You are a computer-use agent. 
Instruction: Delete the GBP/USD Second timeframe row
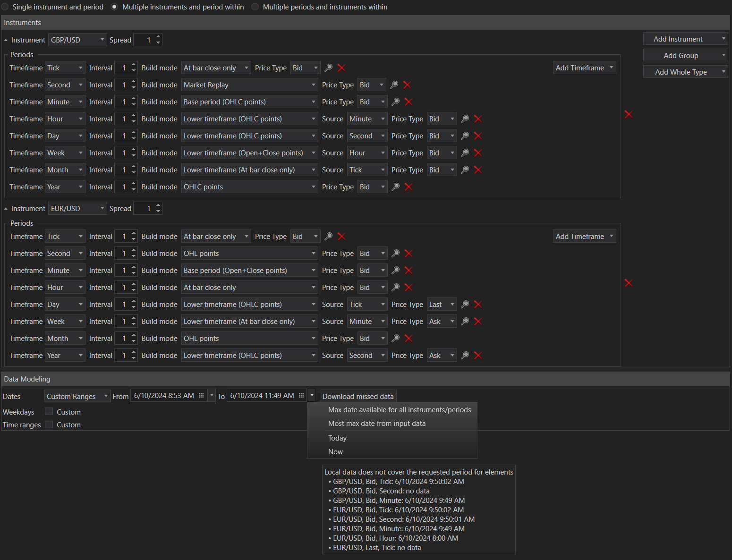point(407,85)
